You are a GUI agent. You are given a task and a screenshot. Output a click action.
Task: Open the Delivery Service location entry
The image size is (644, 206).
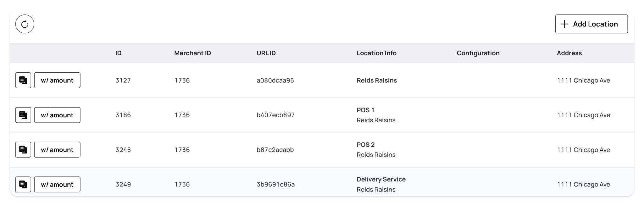(x=381, y=179)
